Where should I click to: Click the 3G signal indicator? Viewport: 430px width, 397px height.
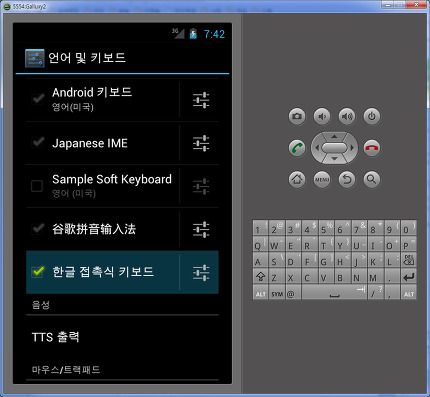(178, 33)
